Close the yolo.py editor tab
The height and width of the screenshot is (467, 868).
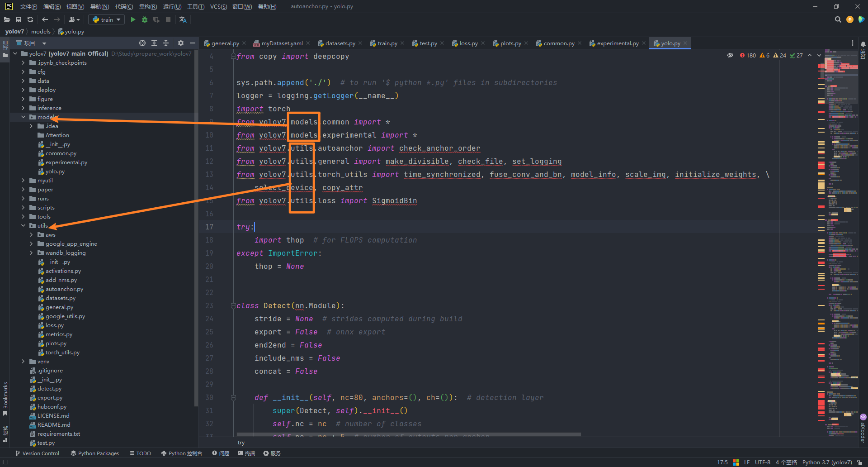[685, 43]
